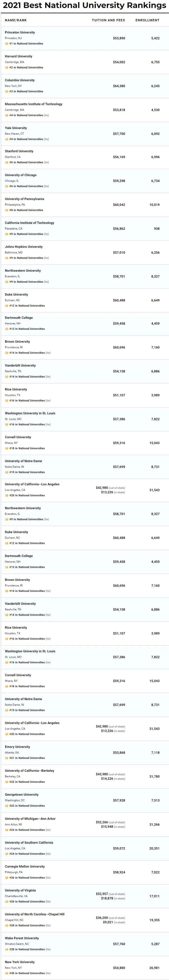Go to the University of Chicago page
The height and width of the screenshot is (980, 169).
pos(21,175)
